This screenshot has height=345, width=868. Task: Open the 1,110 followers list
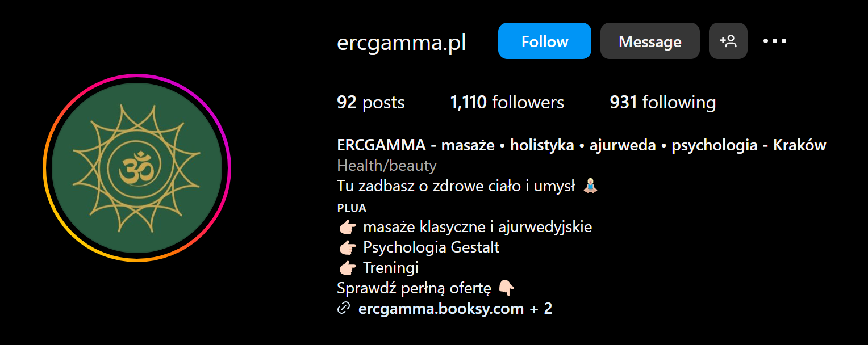[507, 102]
